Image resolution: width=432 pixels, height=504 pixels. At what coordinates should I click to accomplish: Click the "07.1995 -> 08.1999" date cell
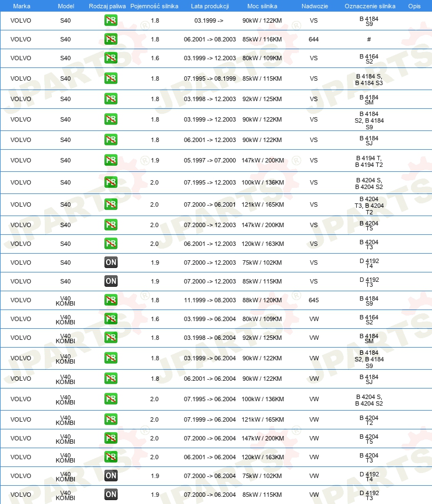point(210,78)
